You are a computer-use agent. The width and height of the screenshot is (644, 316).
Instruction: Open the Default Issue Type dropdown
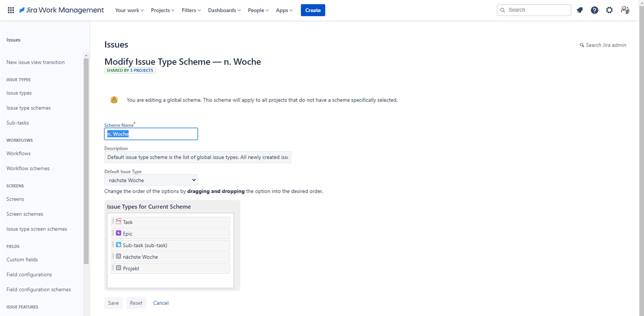point(151,180)
